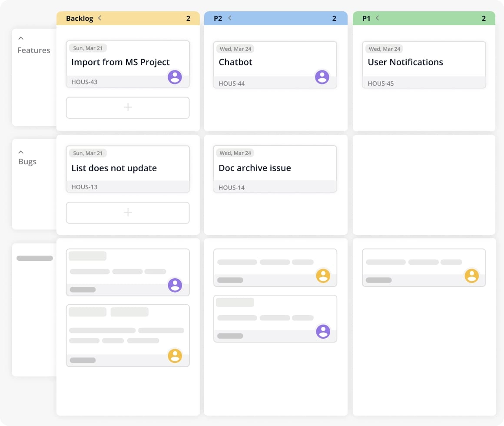Select orange avatar on second placeholder Backlog card
The image size is (504, 426).
click(x=175, y=356)
